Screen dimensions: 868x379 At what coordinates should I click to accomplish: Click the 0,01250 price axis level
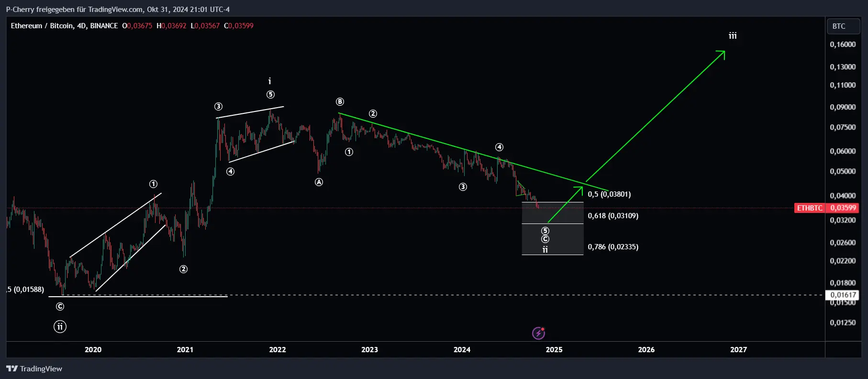coord(843,323)
